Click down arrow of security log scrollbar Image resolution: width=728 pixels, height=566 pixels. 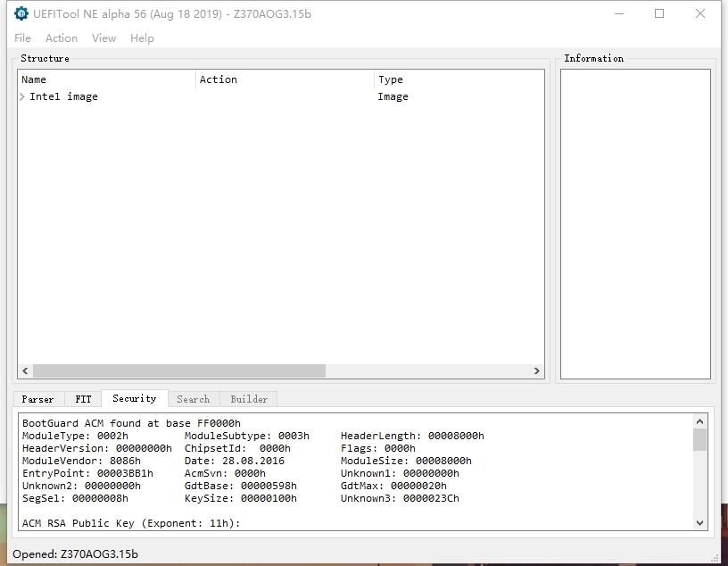point(699,523)
